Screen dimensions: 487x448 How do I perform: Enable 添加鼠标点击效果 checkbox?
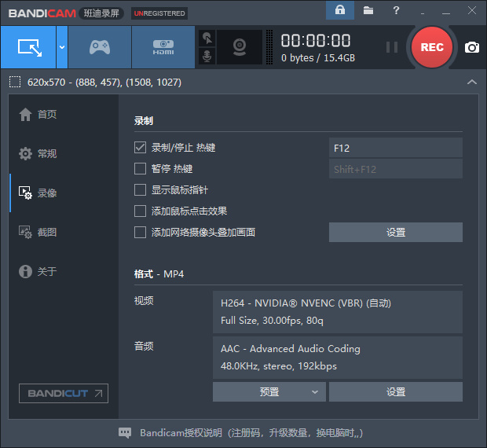140,211
